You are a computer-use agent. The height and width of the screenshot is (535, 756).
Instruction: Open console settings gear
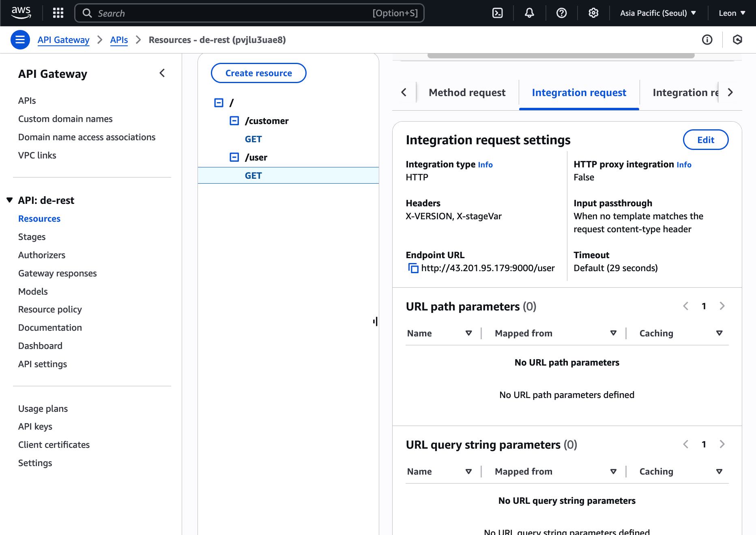[593, 13]
